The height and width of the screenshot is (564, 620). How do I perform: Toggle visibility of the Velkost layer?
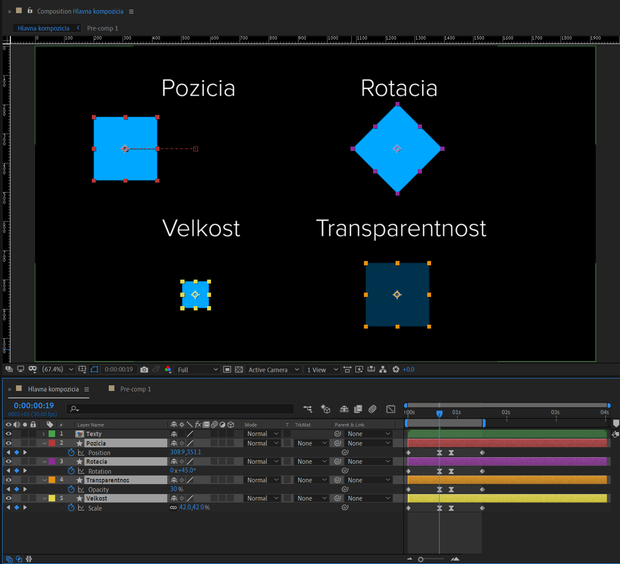(9, 498)
